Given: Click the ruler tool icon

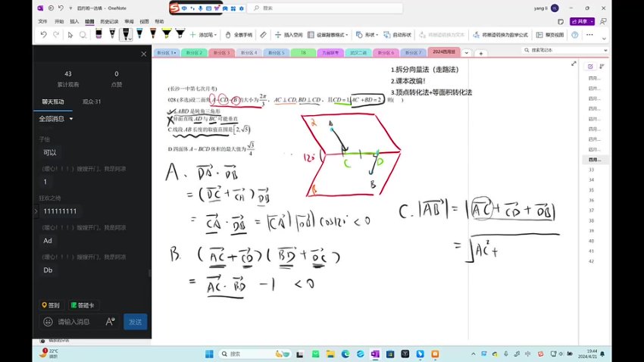Looking at the screenshot, I should (x=263, y=34).
